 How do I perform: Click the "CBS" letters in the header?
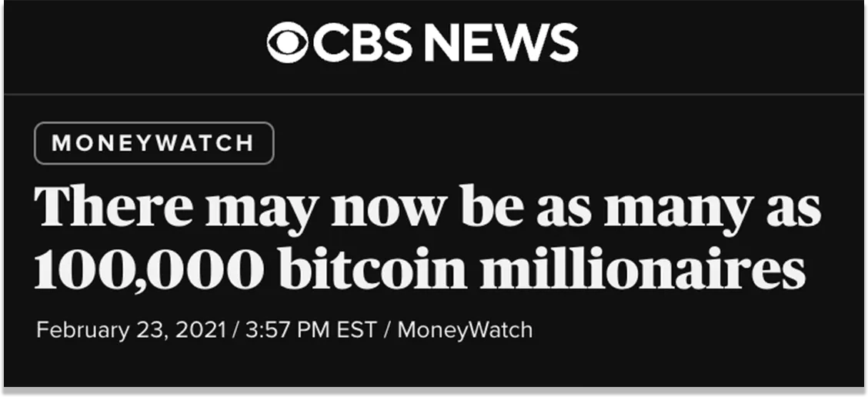tap(360, 43)
